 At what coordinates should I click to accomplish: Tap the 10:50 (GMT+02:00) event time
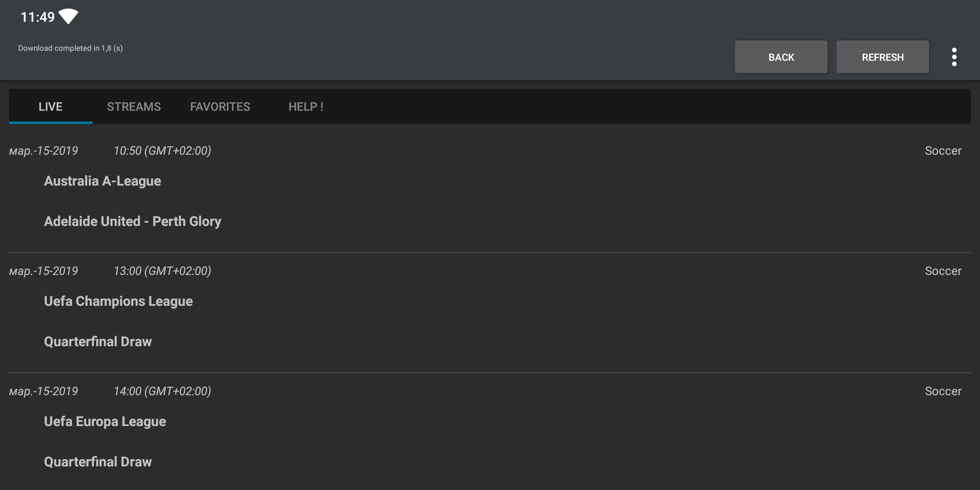click(x=162, y=151)
